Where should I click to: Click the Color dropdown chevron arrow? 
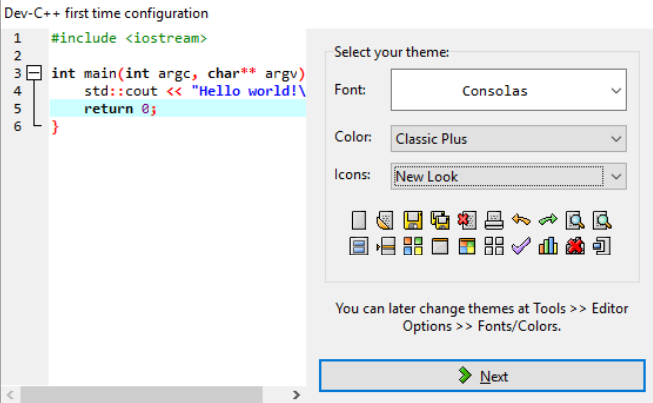[616, 139]
